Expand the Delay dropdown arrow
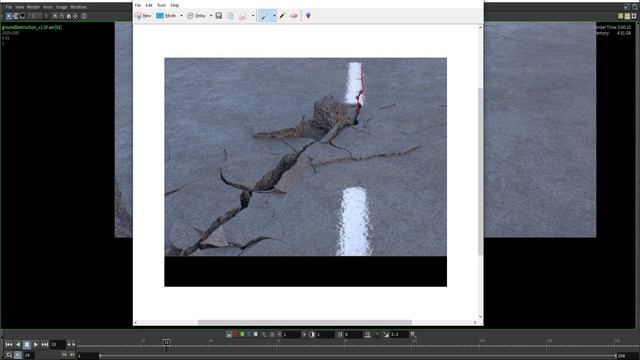The image size is (640, 360). click(x=211, y=16)
